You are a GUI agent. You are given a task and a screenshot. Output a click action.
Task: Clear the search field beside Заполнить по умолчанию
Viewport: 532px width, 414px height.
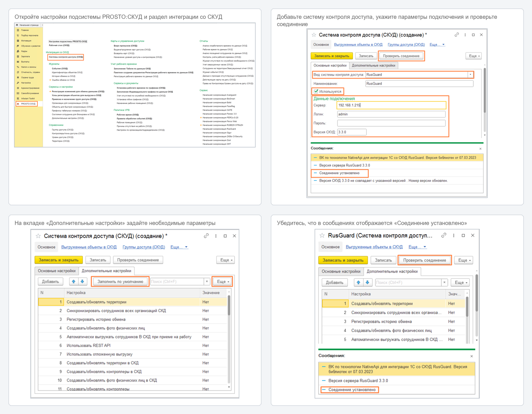point(207,281)
